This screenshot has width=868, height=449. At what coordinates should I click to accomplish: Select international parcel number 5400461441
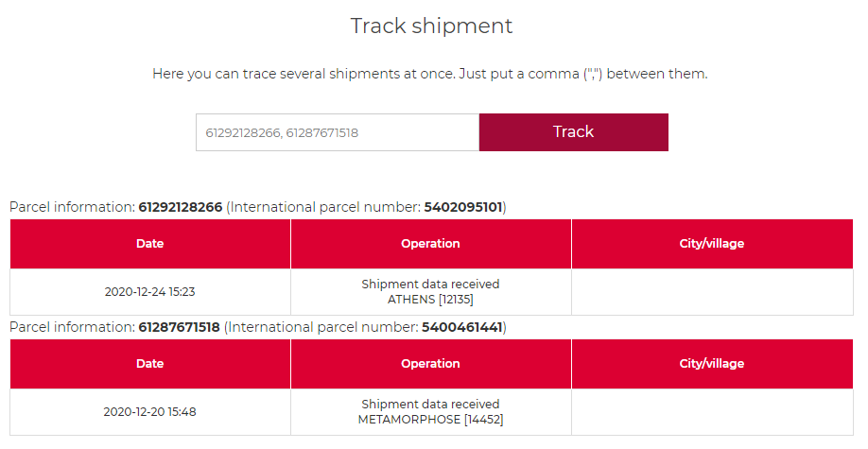point(462,327)
